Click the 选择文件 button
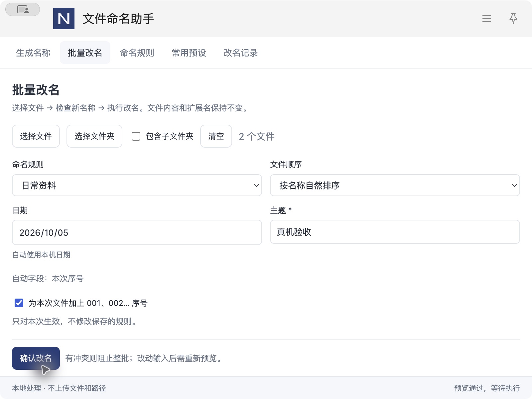Screen dimensions: 532x399 [x=36, y=136]
